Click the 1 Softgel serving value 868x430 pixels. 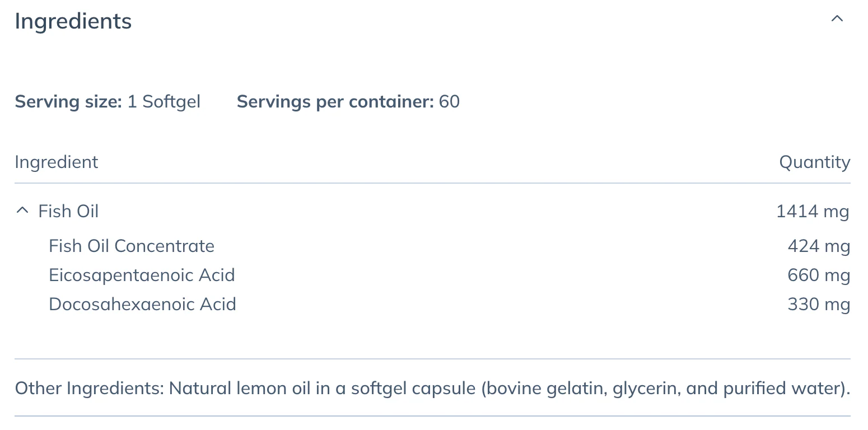(x=164, y=102)
